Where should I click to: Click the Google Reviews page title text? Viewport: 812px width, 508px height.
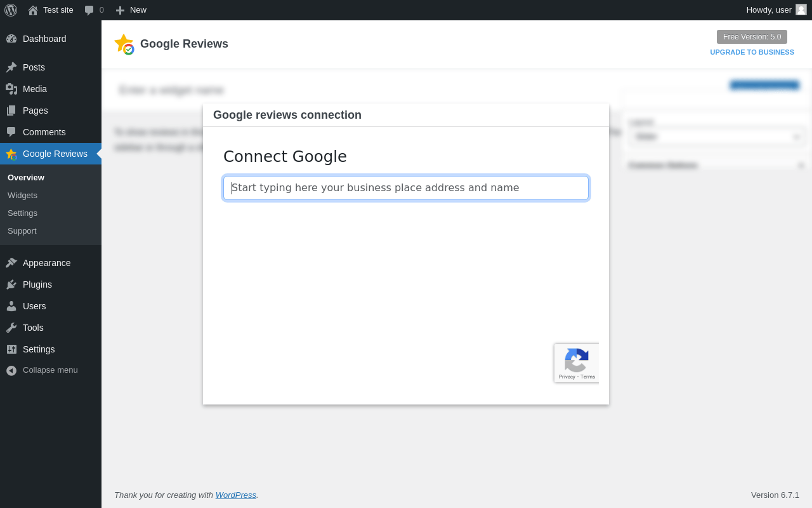click(x=184, y=44)
